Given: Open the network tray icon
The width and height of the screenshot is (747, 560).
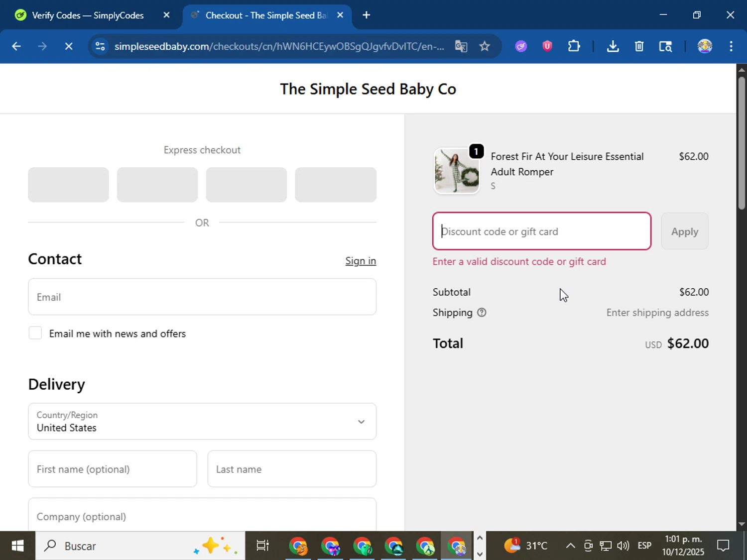Looking at the screenshot, I should (606, 546).
